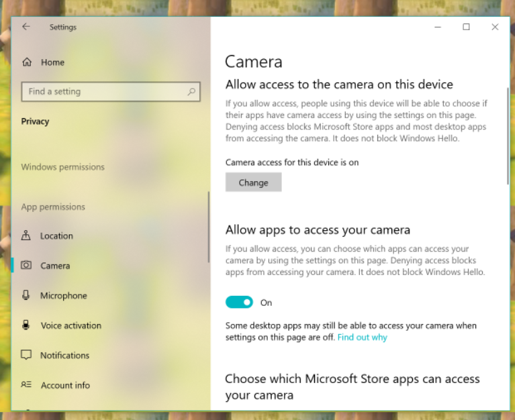
Task: Go to the Home text link
Action: click(x=52, y=62)
